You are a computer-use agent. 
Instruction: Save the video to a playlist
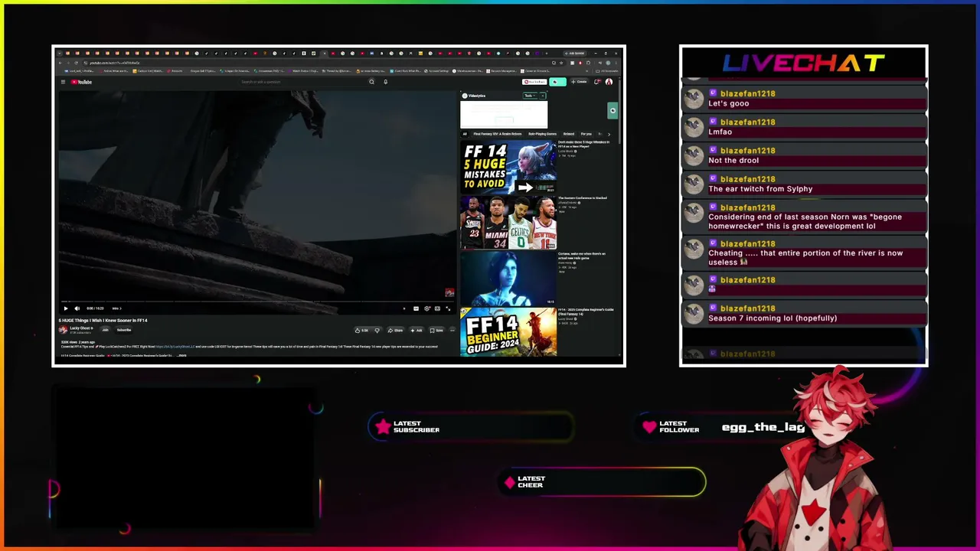pyautogui.click(x=436, y=330)
